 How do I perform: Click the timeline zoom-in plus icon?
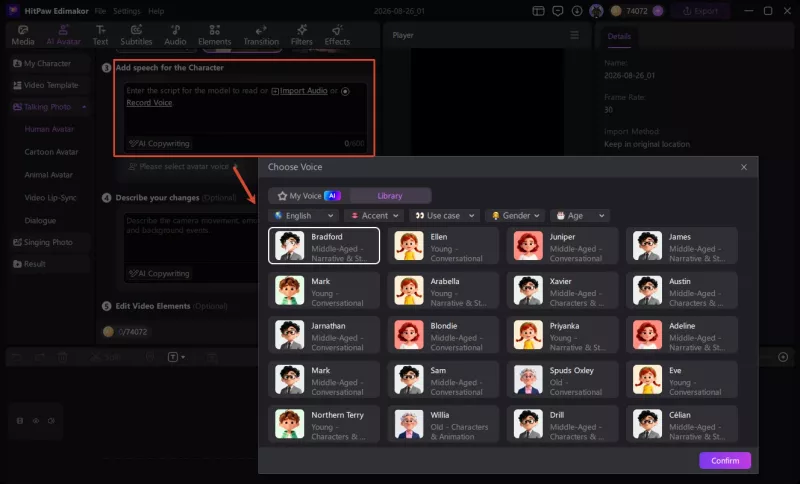[783, 357]
